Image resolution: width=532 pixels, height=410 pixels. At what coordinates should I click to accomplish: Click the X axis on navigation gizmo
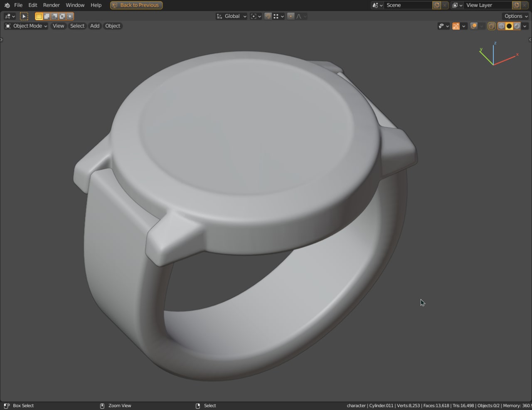tap(517, 54)
